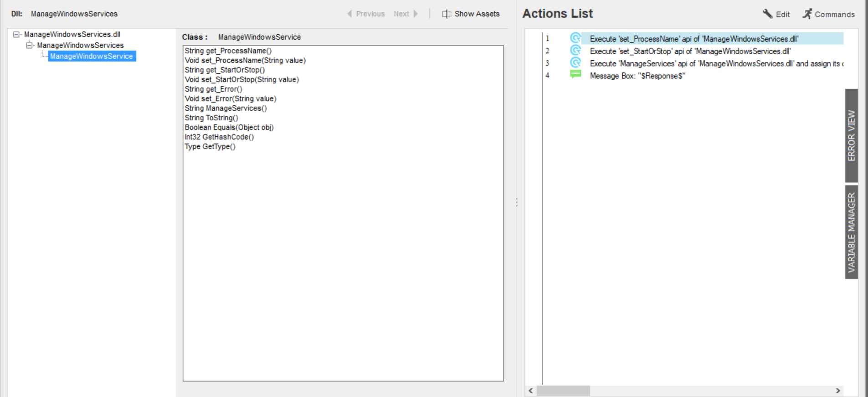Click line number 3 in Actions List
This screenshot has width=868, height=397.
pyautogui.click(x=547, y=63)
